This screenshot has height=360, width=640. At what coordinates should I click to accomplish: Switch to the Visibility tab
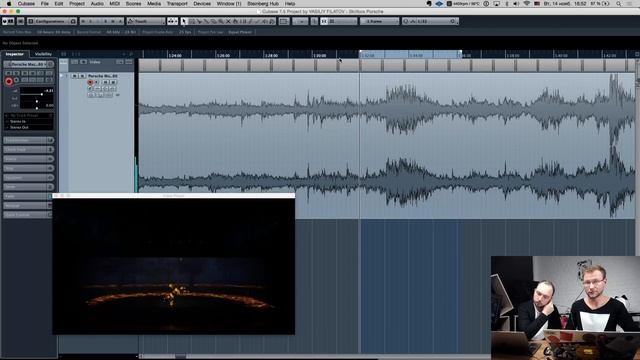tap(43, 54)
